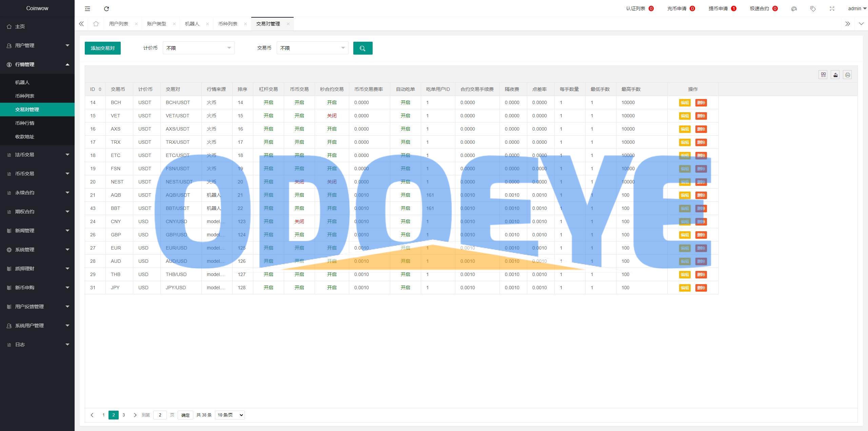Go to the next page arrow

click(x=135, y=415)
